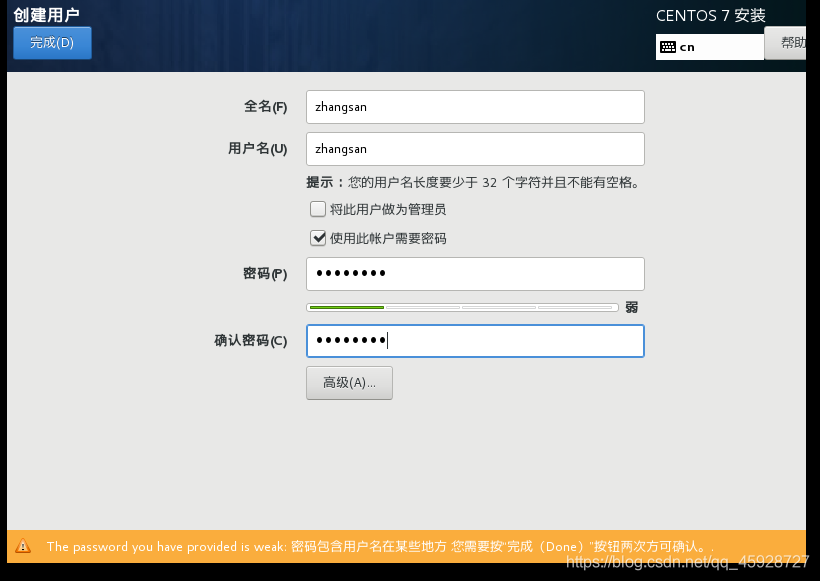Image resolution: width=820 pixels, height=581 pixels.
Task: Enable 将此用户做为管理员 administrator checkbox
Action: (x=318, y=209)
